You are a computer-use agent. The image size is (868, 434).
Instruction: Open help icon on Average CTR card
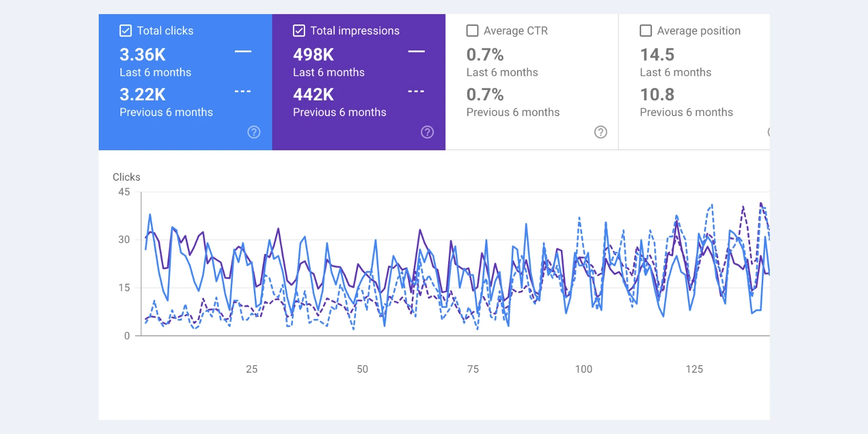pos(601,132)
